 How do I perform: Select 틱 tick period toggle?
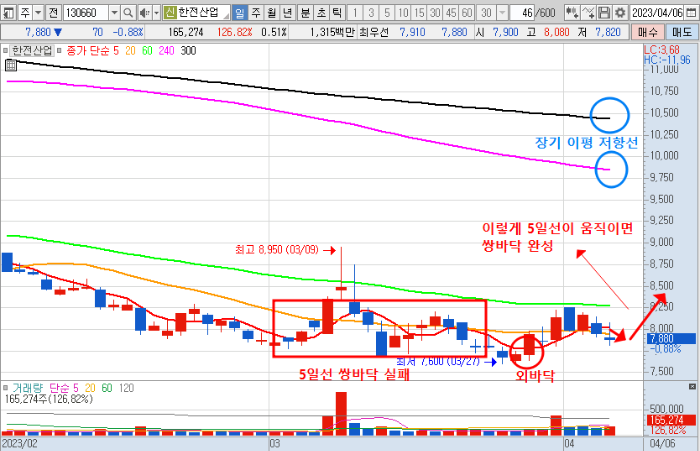click(x=337, y=13)
